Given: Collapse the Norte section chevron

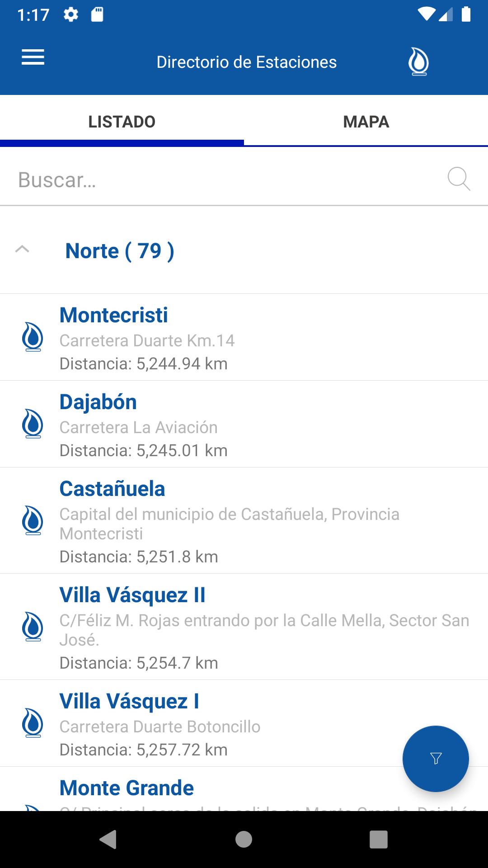Looking at the screenshot, I should tap(22, 249).
